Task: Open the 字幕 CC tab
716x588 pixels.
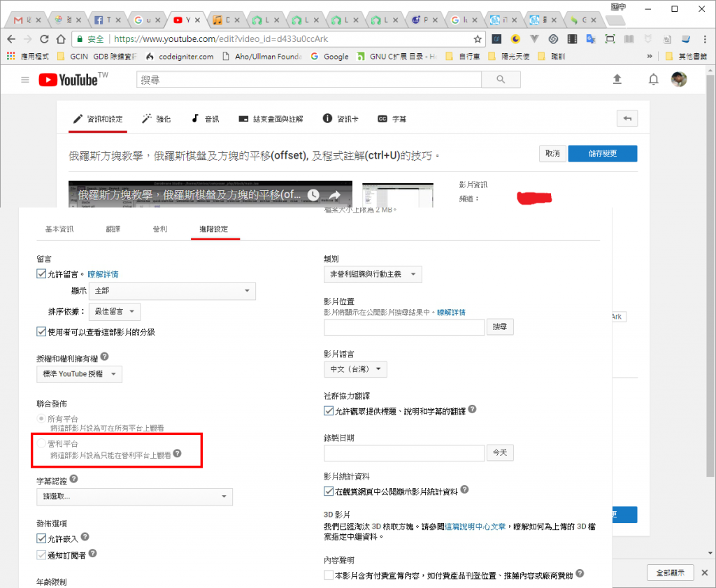Action: click(392, 119)
